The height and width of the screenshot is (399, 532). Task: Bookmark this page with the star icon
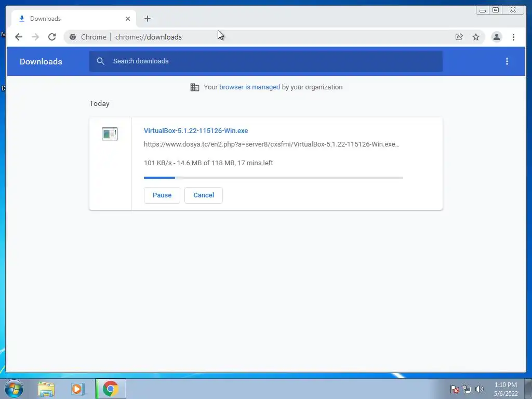[476, 37]
